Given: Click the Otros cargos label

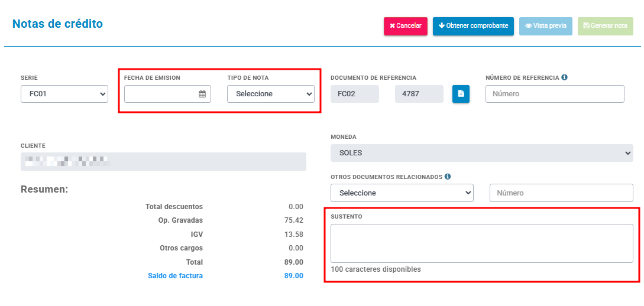Looking at the screenshot, I should (x=181, y=248).
